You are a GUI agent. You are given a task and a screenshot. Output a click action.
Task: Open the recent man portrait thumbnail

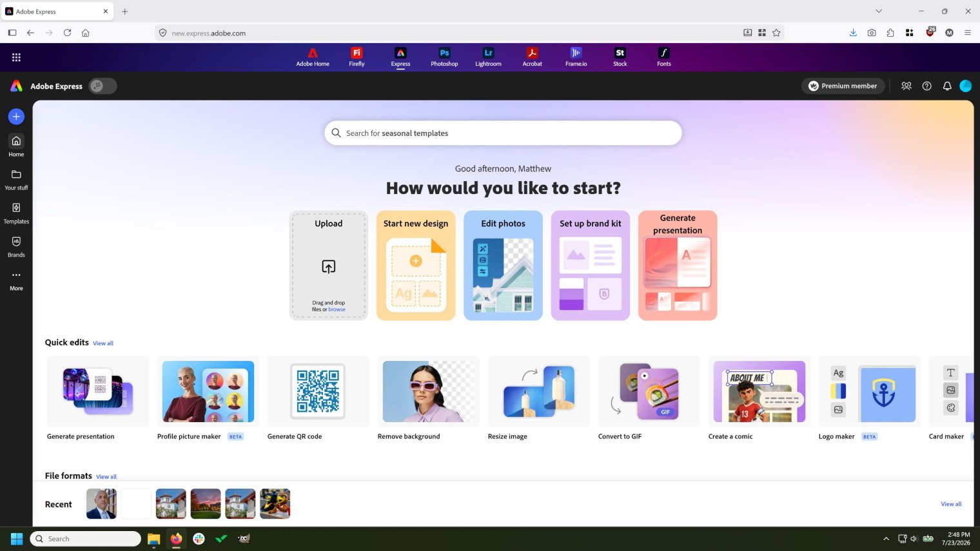(x=102, y=504)
